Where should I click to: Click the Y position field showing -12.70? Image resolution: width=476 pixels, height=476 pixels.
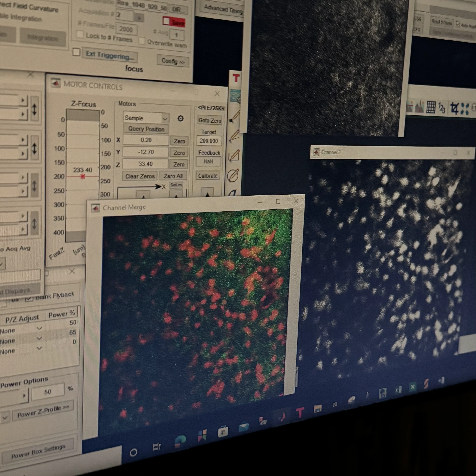(146, 152)
